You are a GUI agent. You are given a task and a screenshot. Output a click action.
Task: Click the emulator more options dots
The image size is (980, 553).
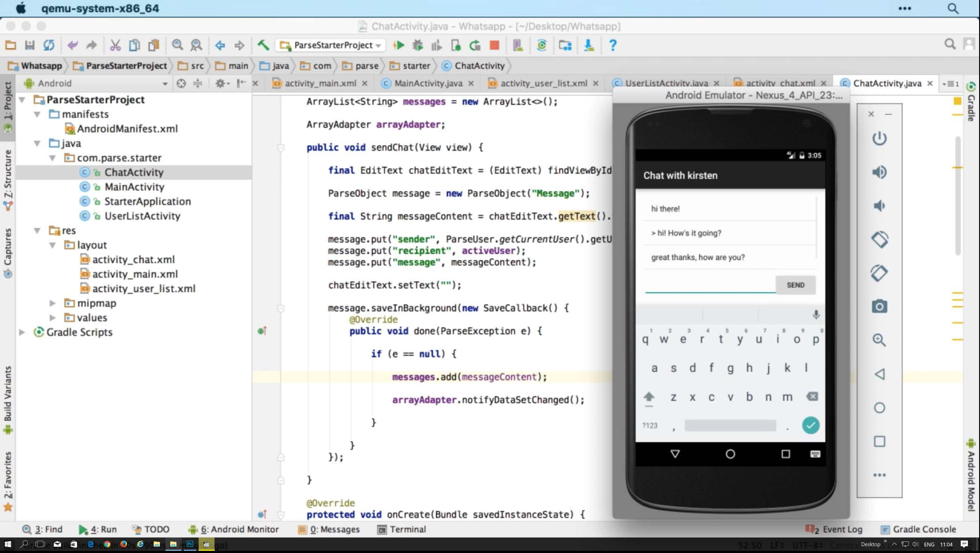coord(879,475)
